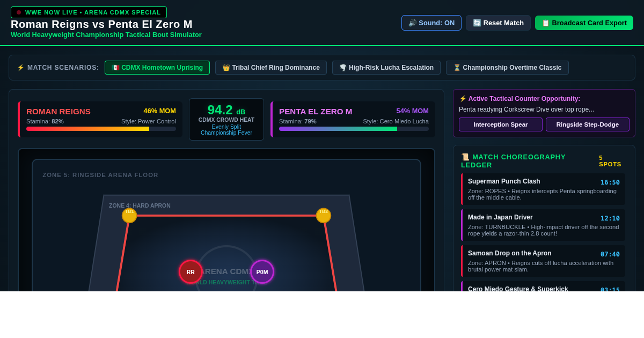
Task: Click the 54% MOM momentum value
Action: pyautogui.click(x=412, y=111)
